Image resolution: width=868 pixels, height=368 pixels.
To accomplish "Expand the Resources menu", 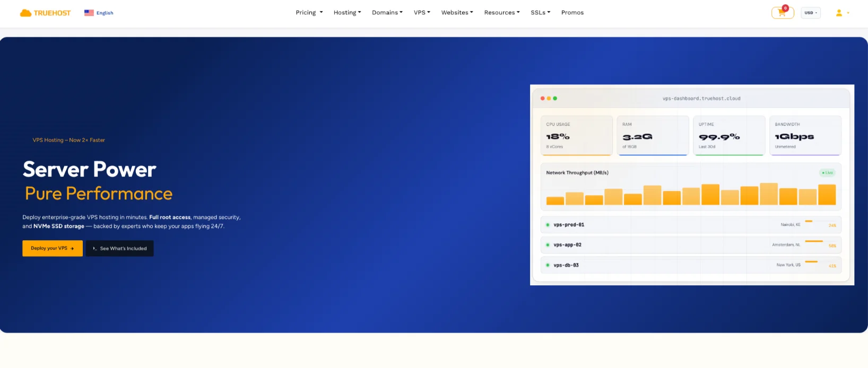I will pos(502,13).
